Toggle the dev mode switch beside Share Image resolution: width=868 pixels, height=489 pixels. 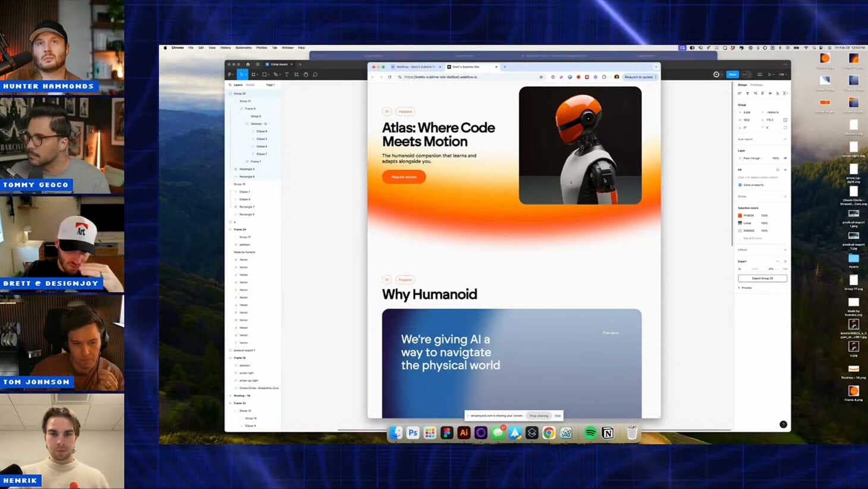tap(746, 75)
